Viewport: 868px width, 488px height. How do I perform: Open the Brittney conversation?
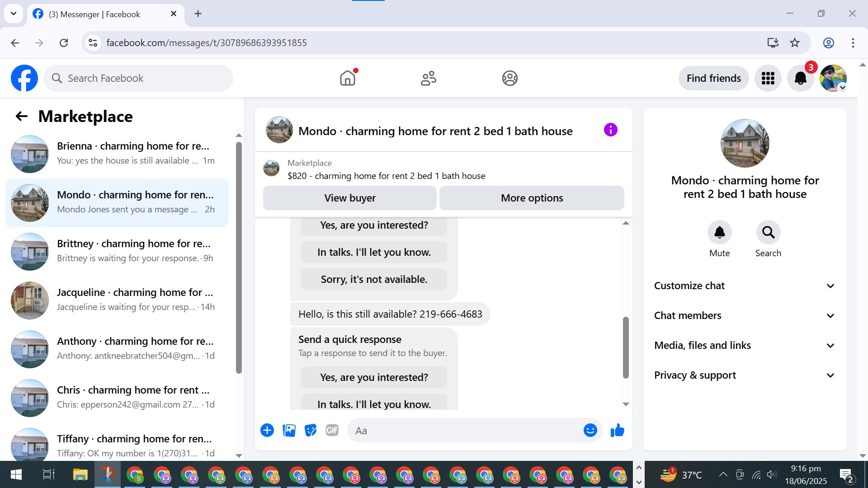(117, 252)
